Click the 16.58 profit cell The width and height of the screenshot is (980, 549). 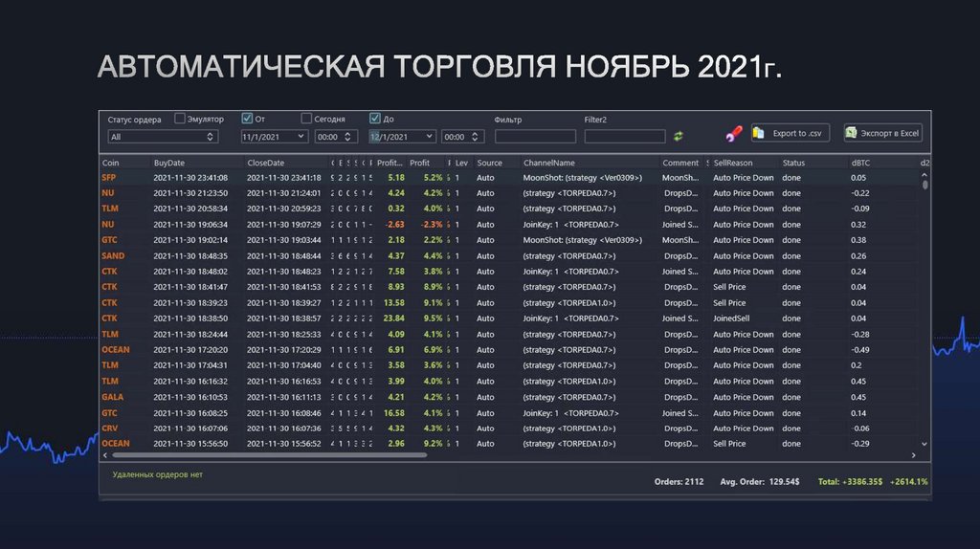click(393, 413)
